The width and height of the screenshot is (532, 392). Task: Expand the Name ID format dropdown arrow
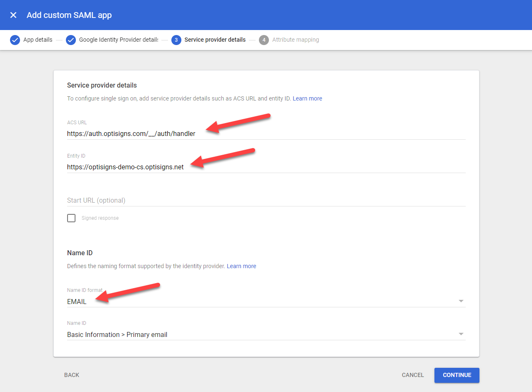tap(461, 301)
